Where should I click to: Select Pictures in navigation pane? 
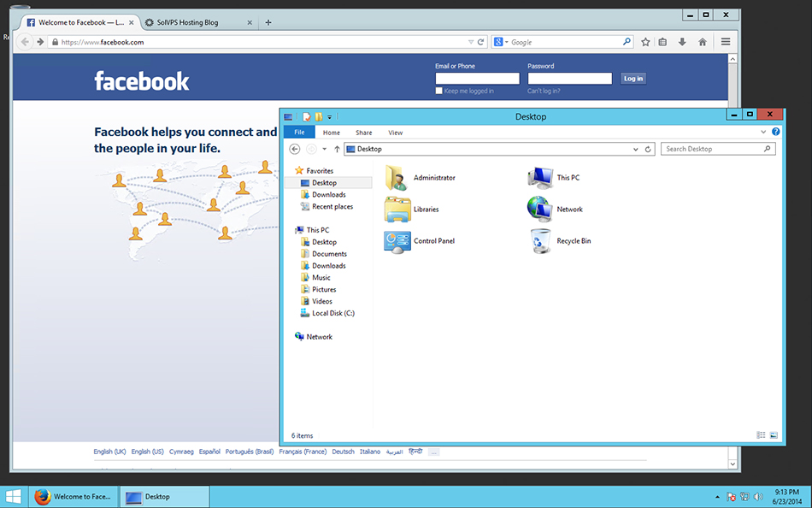(324, 289)
